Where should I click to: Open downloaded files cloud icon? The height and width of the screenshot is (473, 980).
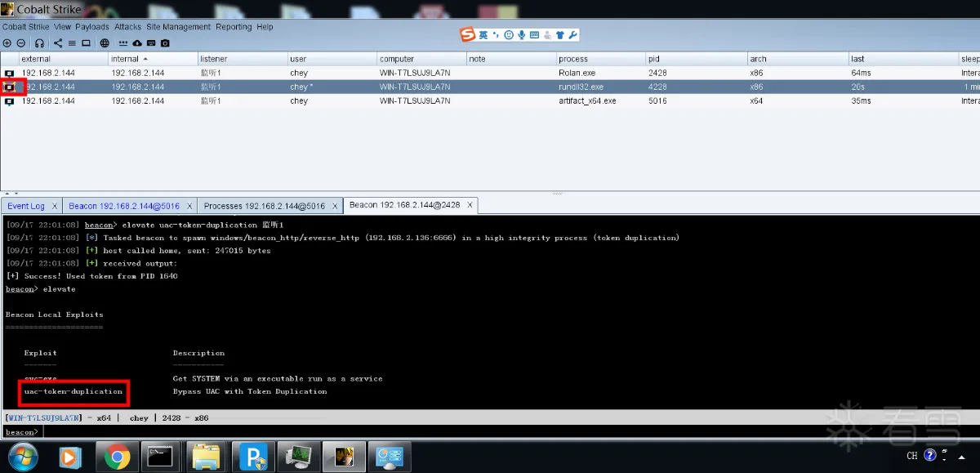137,43
